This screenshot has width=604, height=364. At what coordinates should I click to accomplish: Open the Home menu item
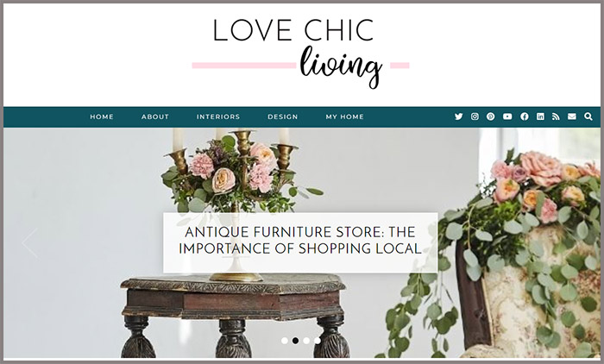[102, 116]
